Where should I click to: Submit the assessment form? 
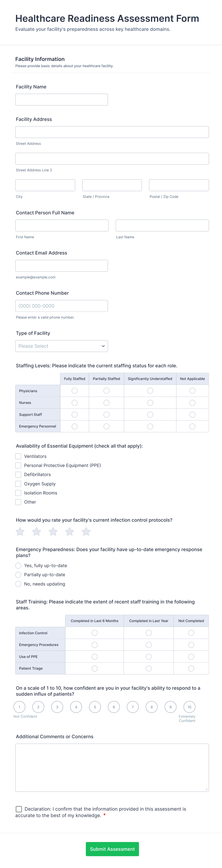click(112, 849)
